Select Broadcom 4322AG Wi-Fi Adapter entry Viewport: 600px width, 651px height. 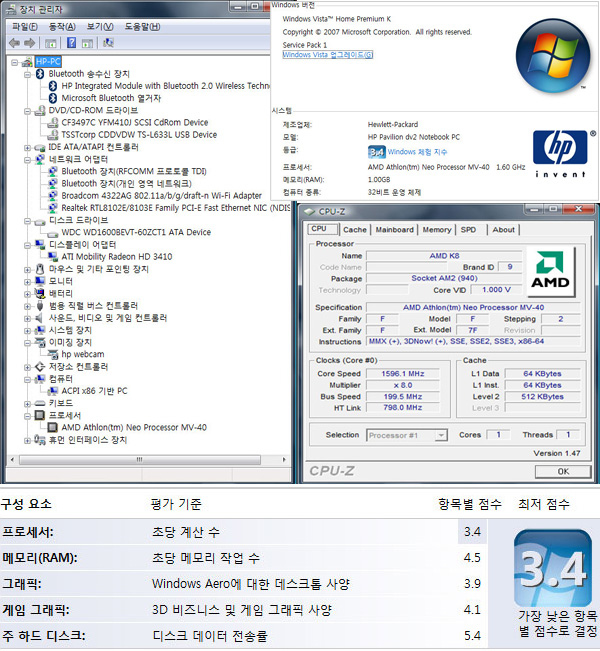point(162,196)
